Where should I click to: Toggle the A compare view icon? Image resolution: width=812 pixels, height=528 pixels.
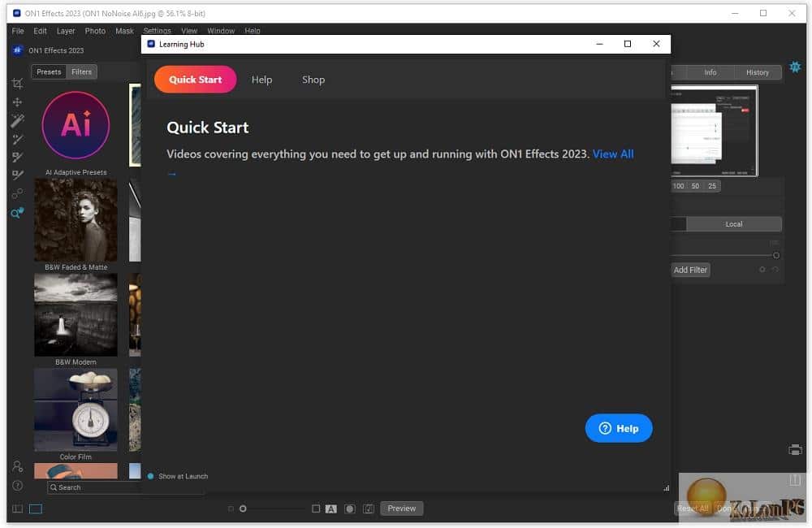(x=331, y=509)
